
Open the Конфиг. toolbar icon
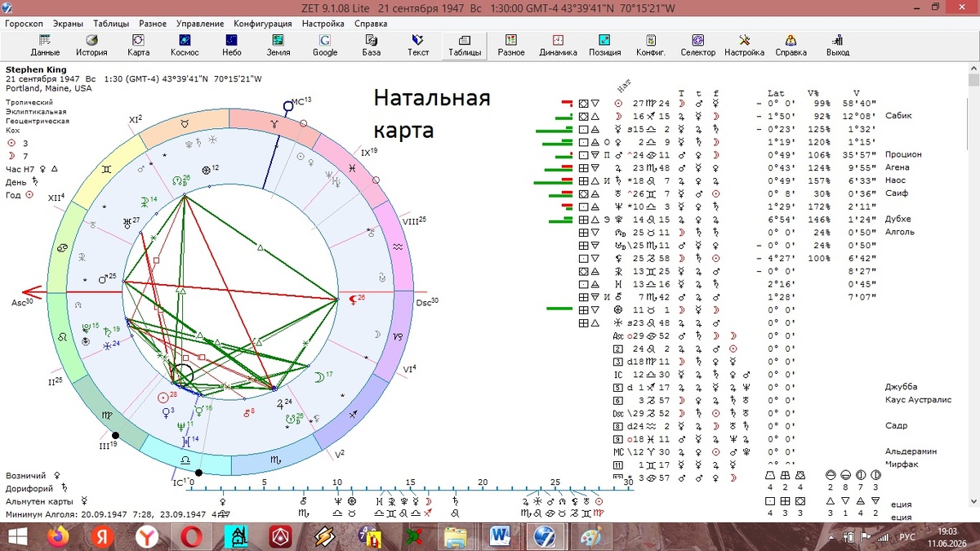coord(651,45)
